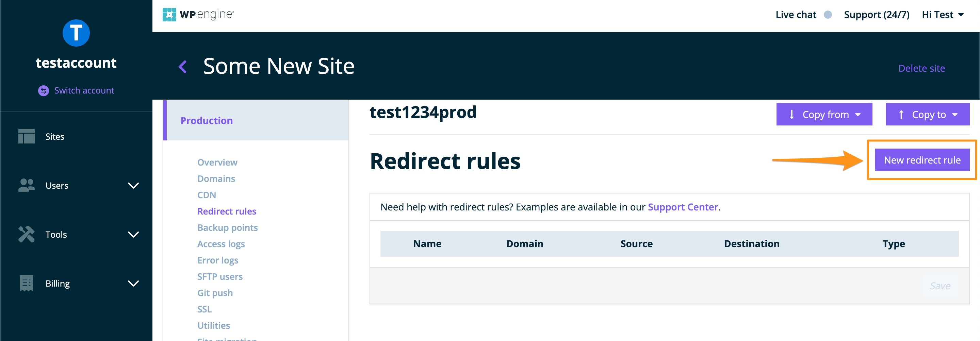Select Redirect rules in the environment menu
This screenshot has height=341, width=980.
pyautogui.click(x=227, y=211)
